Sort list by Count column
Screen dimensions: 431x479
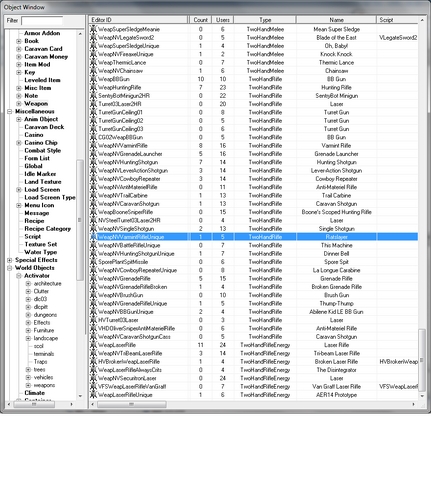tap(201, 20)
